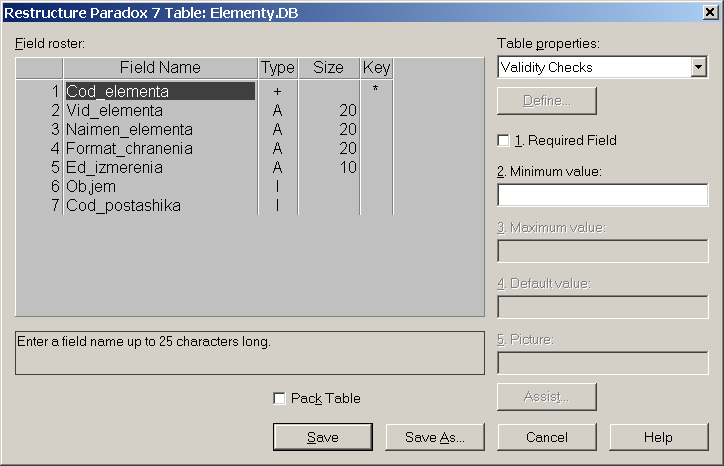Click the Size cell of Ed_izmerenia

[329, 168]
